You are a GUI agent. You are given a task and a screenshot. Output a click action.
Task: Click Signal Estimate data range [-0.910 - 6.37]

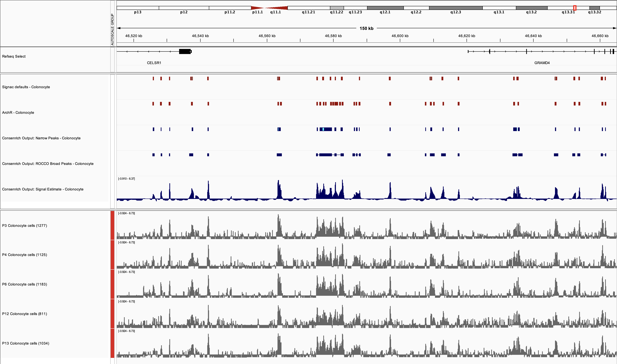tap(126, 179)
